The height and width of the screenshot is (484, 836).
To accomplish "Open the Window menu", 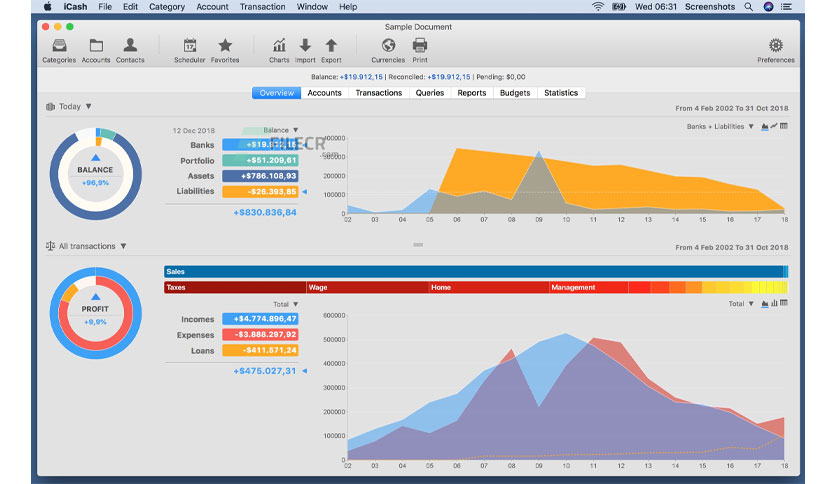I will pyautogui.click(x=312, y=7).
